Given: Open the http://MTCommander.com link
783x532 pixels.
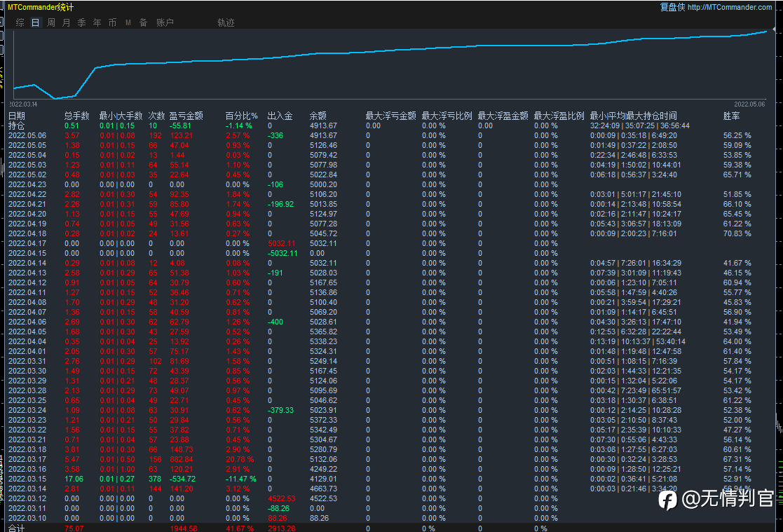Looking at the screenshot, I should [x=729, y=7].
